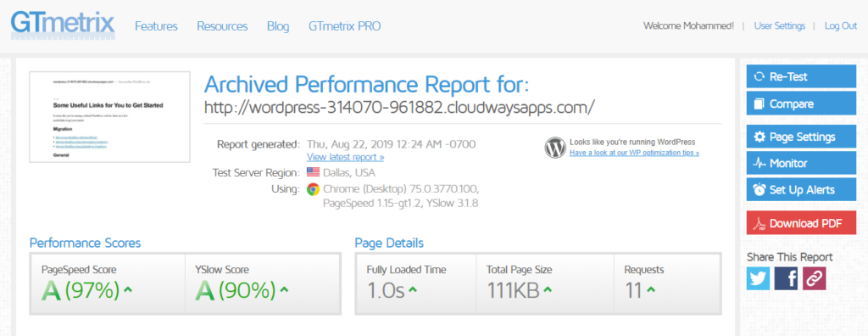Image resolution: width=868 pixels, height=336 pixels.
Task: Click the Chrome browser icon
Action: tap(313, 189)
